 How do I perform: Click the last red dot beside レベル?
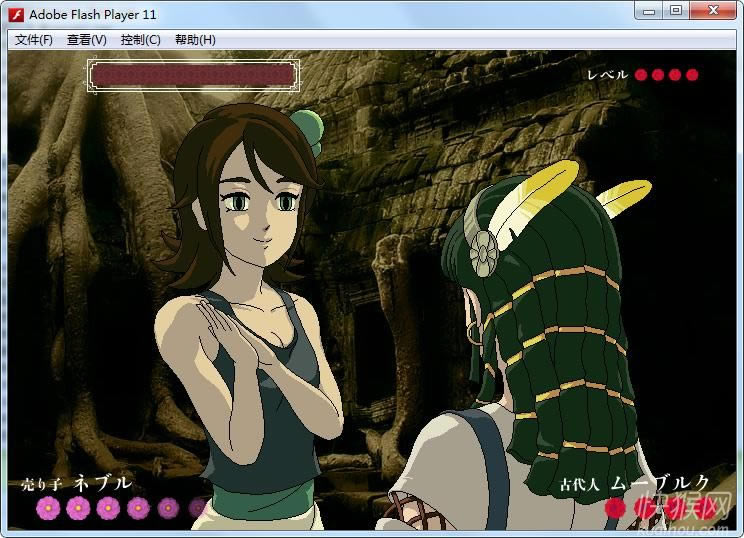692,74
